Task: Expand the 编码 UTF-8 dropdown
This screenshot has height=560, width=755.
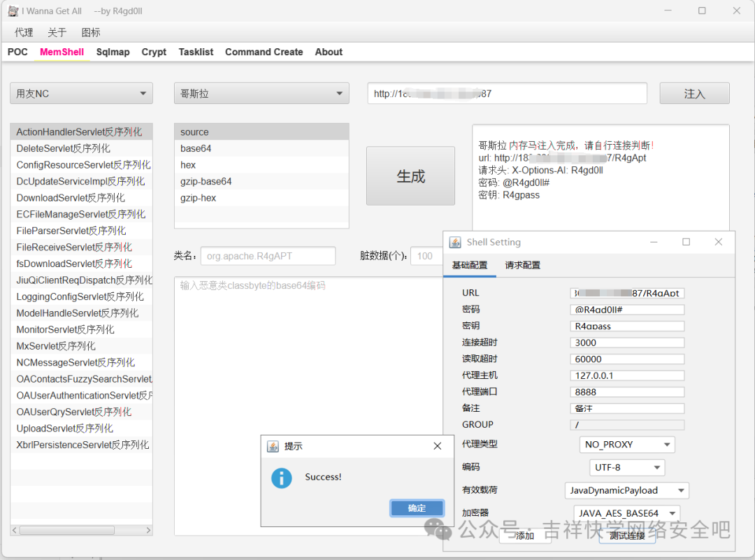Action: (x=627, y=467)
